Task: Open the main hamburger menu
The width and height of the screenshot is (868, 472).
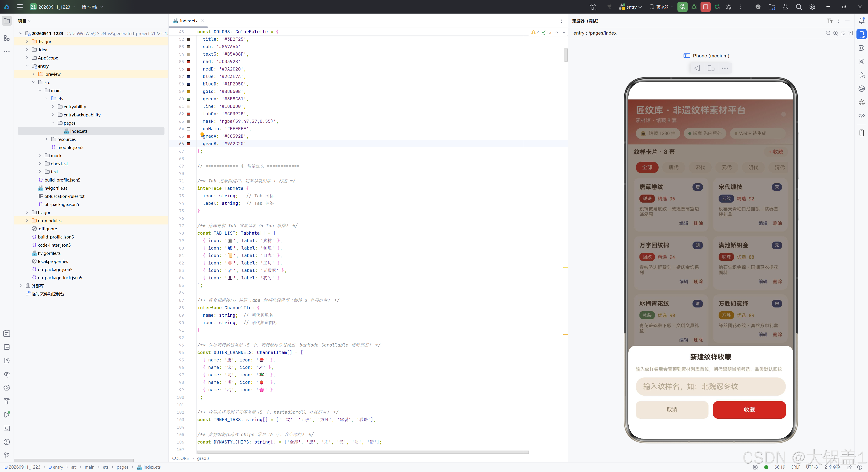Action: tap(20, 7)
